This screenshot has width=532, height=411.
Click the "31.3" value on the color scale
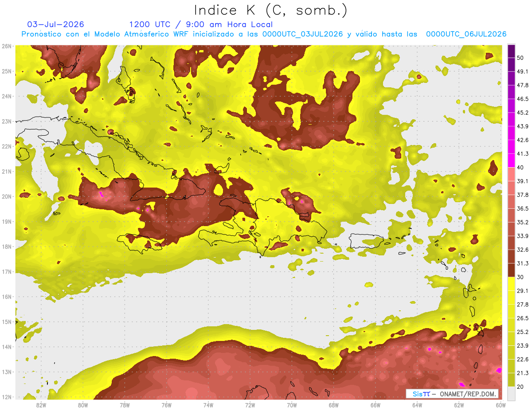click(x=522, y=263)
